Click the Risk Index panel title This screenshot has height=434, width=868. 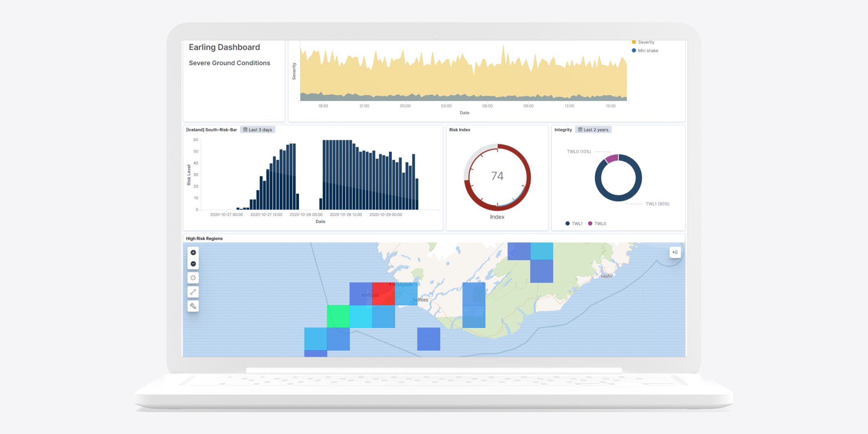coord(460,130)
